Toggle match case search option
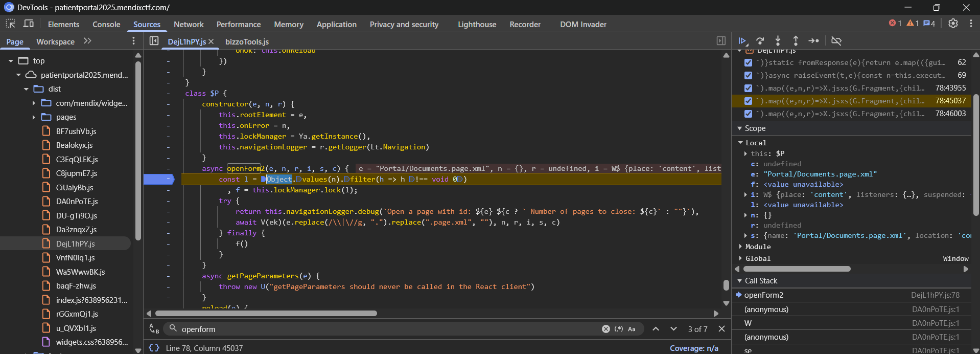This screenshot has width=980, height=354. pyautogui.click(x=632, y=329)
